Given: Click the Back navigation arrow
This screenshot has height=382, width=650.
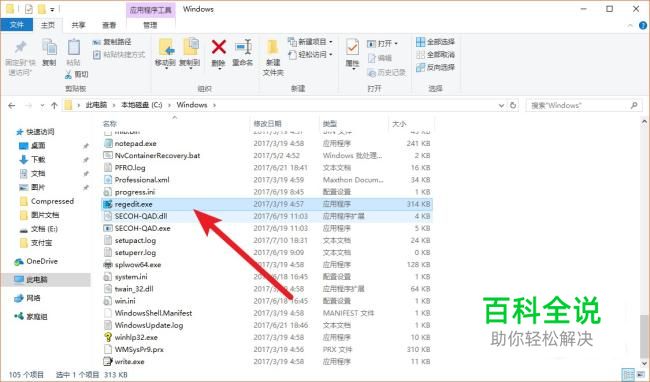Looking at the screenshot, I should (x=12, y=106).
